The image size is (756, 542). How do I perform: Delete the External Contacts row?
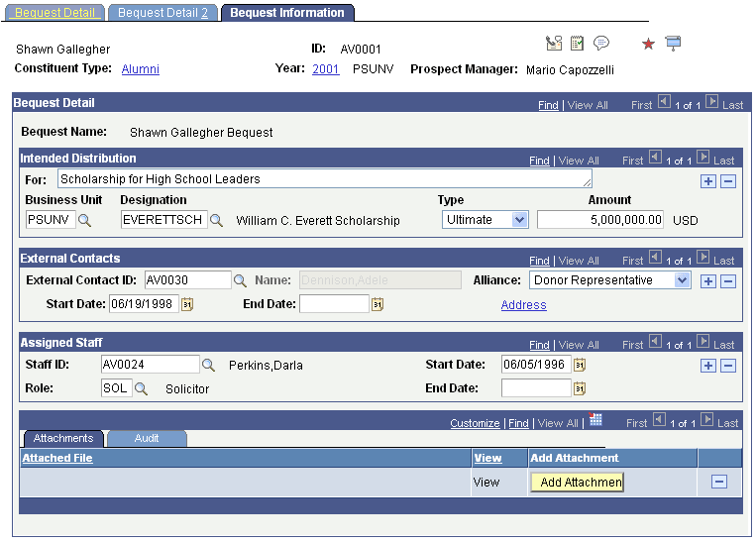pyautogui.click(x=728, y=281)
